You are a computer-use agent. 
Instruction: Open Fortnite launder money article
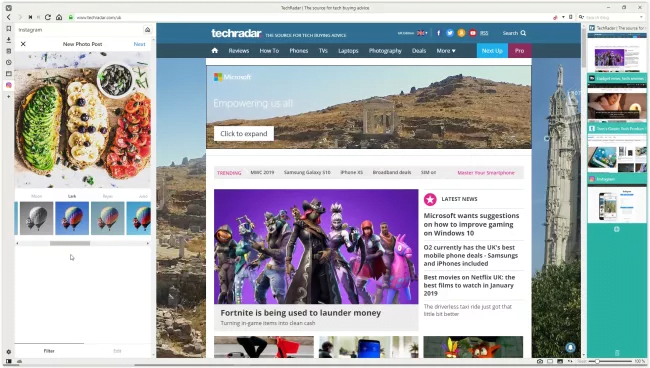[301, 313]
